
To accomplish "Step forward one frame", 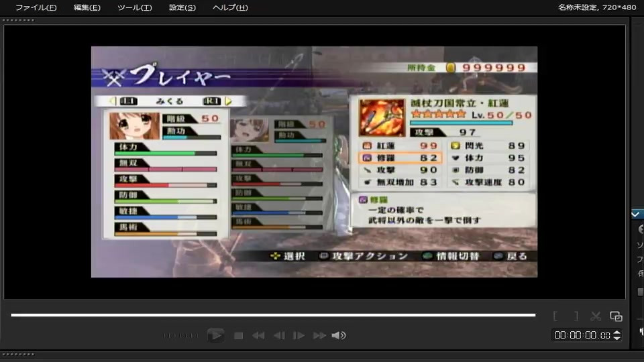I will click(299, 336).
